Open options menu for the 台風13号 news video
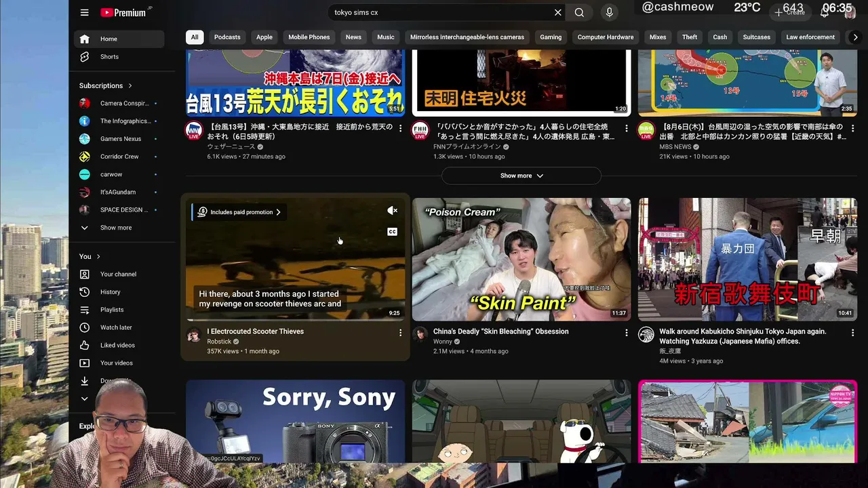 (400, 128)
